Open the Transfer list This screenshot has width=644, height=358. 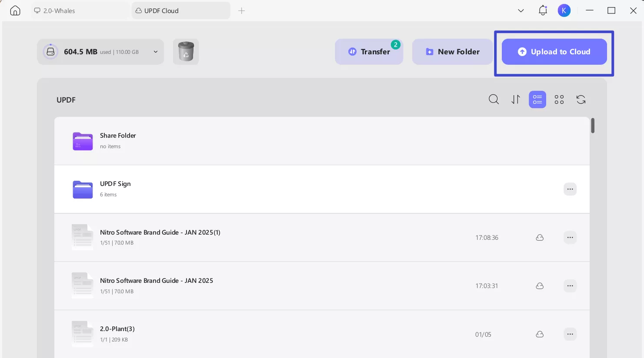(369, 52)
